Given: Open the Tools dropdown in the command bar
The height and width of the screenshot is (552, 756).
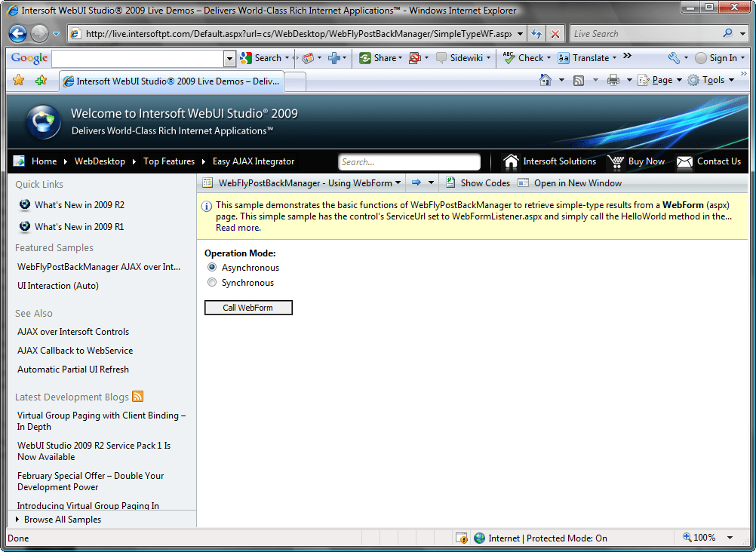Looking at the screenshot, I should [x=713, y=78].
